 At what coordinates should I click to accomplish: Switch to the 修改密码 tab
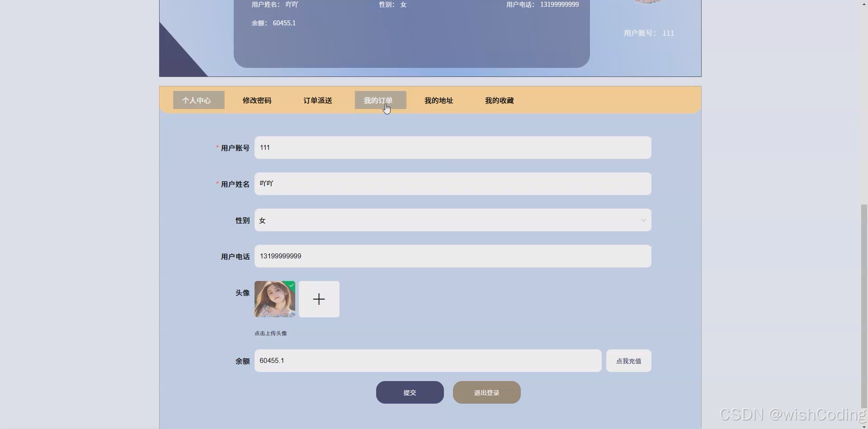(257, 100)
